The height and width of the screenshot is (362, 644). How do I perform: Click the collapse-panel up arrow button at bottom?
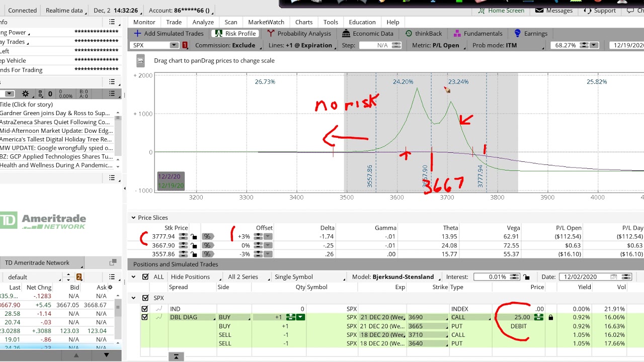point(176,356)
